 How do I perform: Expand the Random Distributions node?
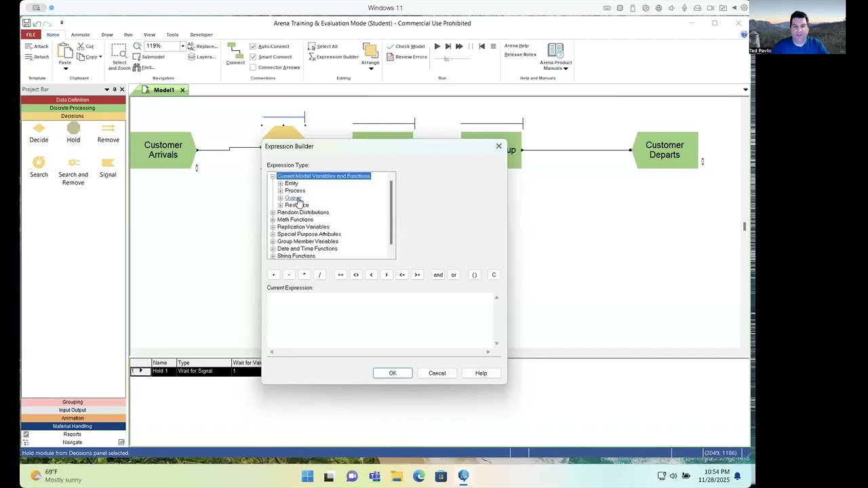[273, 213]
